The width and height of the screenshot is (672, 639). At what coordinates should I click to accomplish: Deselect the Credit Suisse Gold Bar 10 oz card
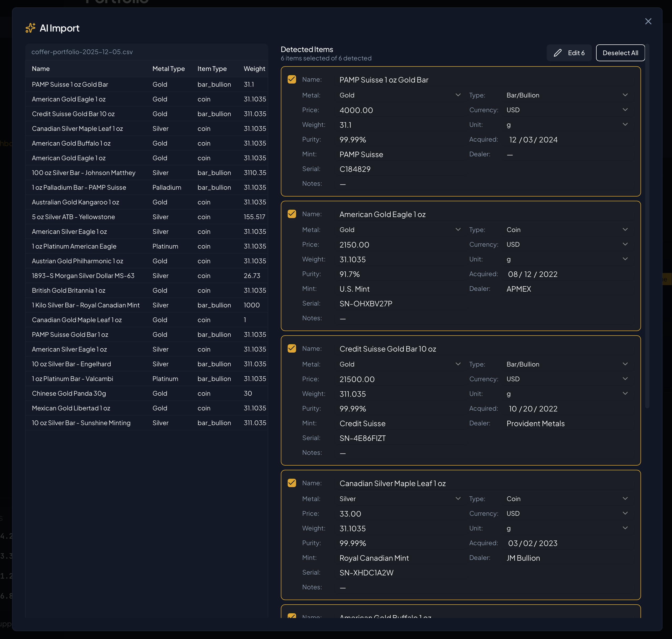pyautogui.click(x=292, y=348)
